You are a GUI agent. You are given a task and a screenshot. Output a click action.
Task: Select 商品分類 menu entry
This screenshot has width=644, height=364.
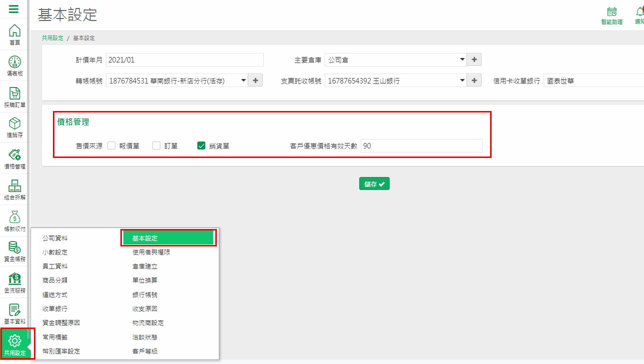pos(55,280)
